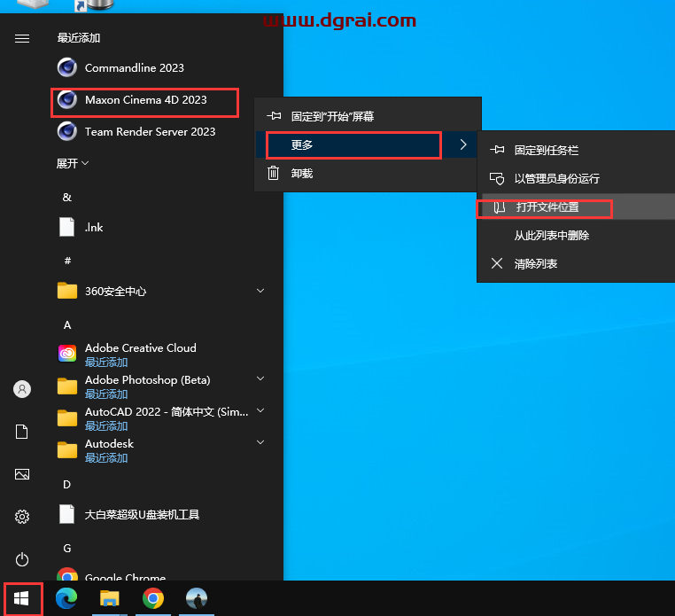Click the Maxon Cinema 4D 2023 icon
Viewport: 675px width, 616px height.
pyautogui.click(x=67, y=99)
